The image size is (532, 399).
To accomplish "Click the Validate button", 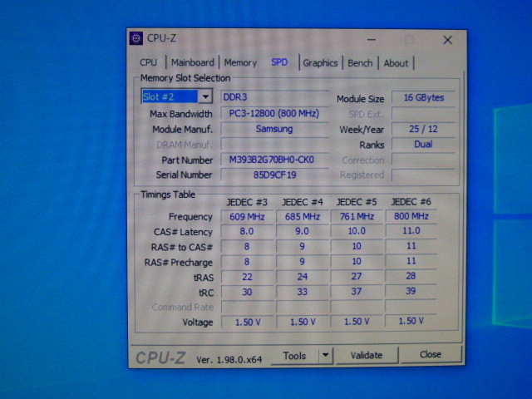I will coord(367,355).
